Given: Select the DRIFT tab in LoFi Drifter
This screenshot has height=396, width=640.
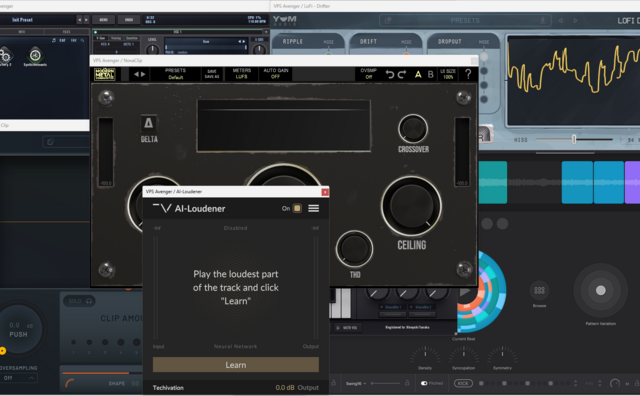Looking at the screenshot, I should pyautogui.click(x=368, y=42).
